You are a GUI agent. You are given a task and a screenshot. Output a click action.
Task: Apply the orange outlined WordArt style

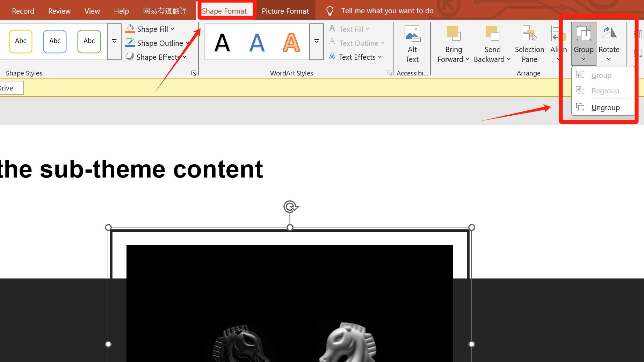pyautogui.click(x=291, y=42)
